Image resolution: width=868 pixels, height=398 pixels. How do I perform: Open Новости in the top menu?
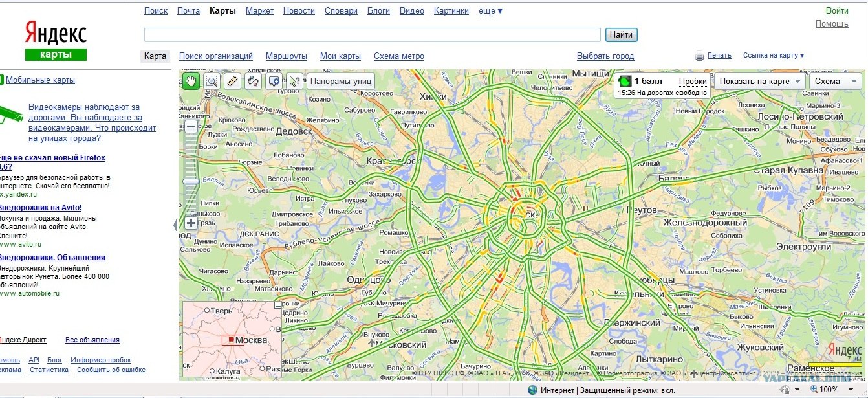pyautogui.click(x=299, y=11)
